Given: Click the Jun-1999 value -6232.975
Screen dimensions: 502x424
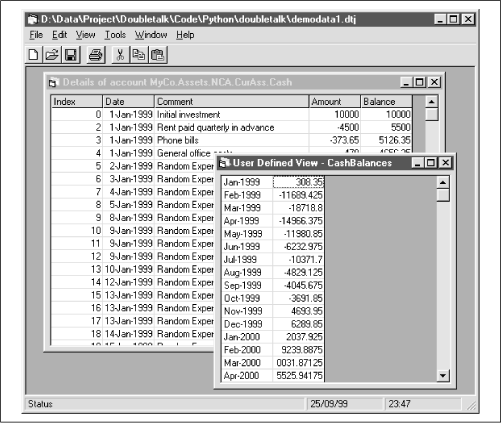Looking at the screenshot, I should pyautogui.click(x=298, y=247).
